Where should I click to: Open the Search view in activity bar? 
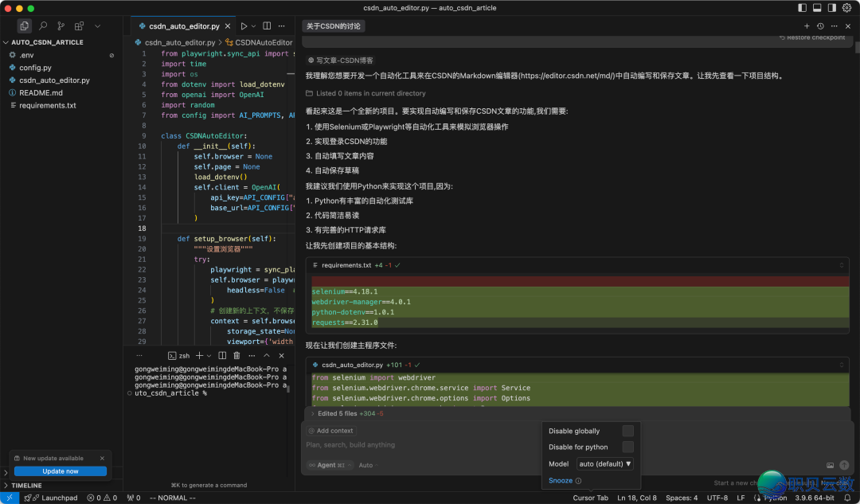coord(43,26)
